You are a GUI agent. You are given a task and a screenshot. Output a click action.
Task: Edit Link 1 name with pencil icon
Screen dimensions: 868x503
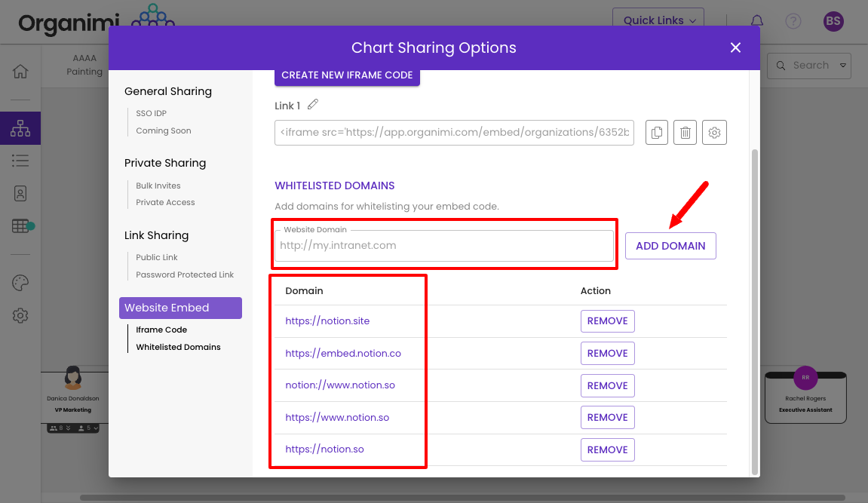[x=313, y=104]
